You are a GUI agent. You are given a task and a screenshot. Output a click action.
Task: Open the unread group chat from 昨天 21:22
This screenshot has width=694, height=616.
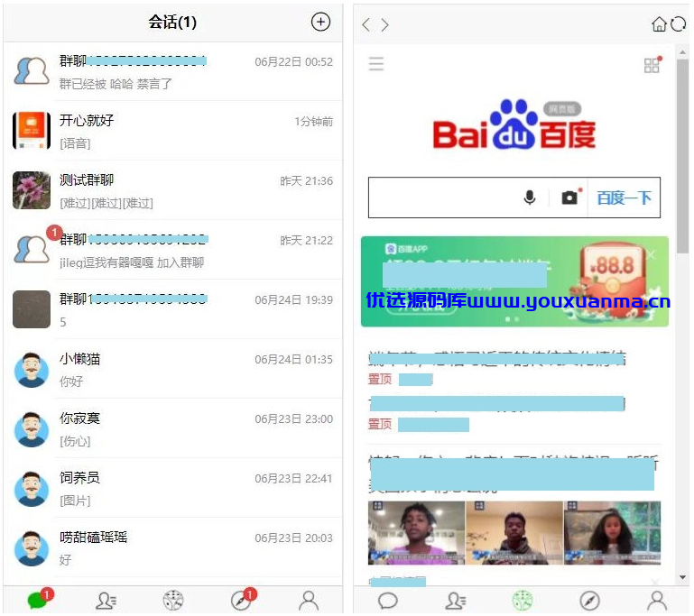point(173,251)
